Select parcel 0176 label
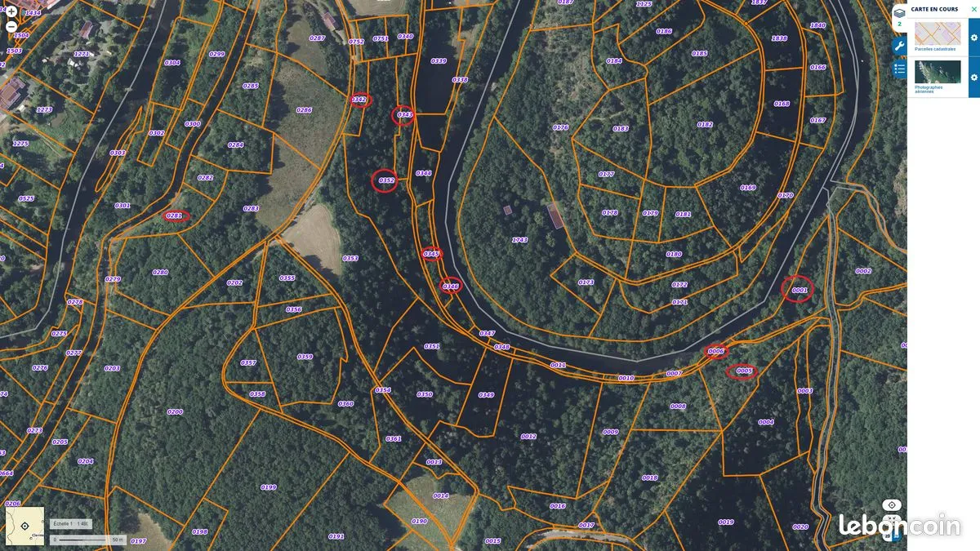Screen dimensions: 980x551 click(x=560, y=127)
